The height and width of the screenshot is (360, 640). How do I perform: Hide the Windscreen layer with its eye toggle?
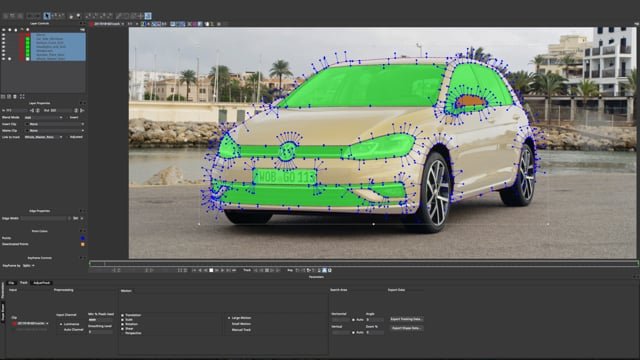[x=4, y=51]
